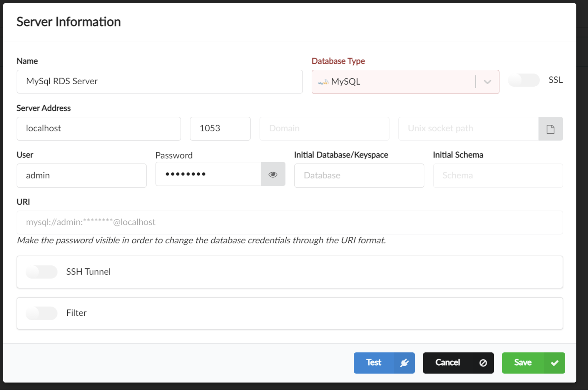This screenshot has width=588, height=390.
Task: Enable the SSL toggle switch
Action: pyautogui.click(x=524, y=80)
